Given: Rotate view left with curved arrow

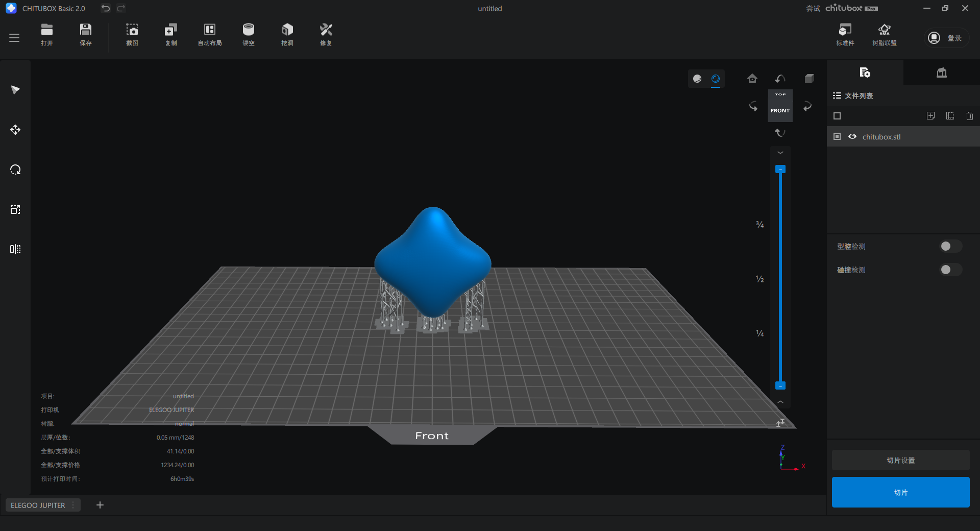Looking at the screenshot, I should (x=753, y=106).
